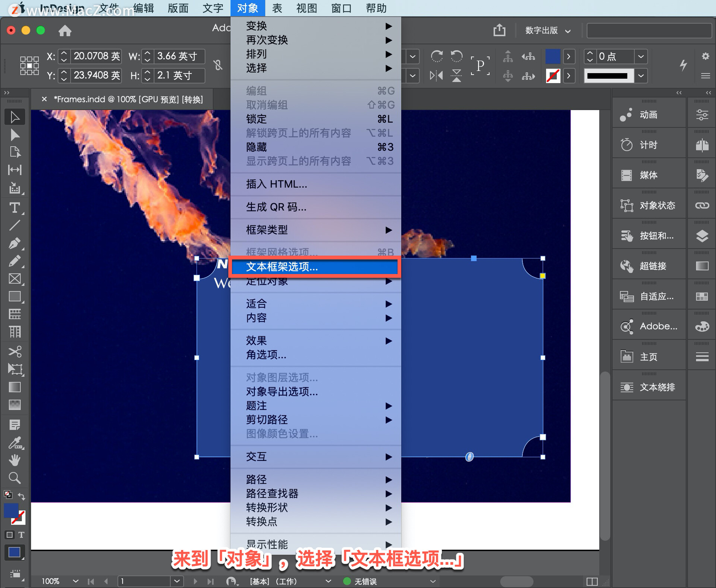
Task: Click the stroke none swatch in control bar
Action: [x=553, y=76]
